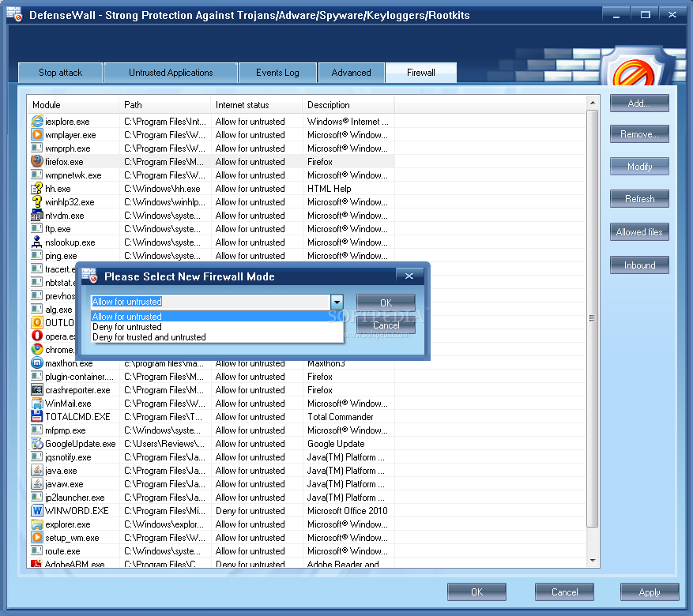Click the WINWORD.EXE Word icon
Image resolution: width=693 pixels, height=616 pixels.
click(37, 510)
